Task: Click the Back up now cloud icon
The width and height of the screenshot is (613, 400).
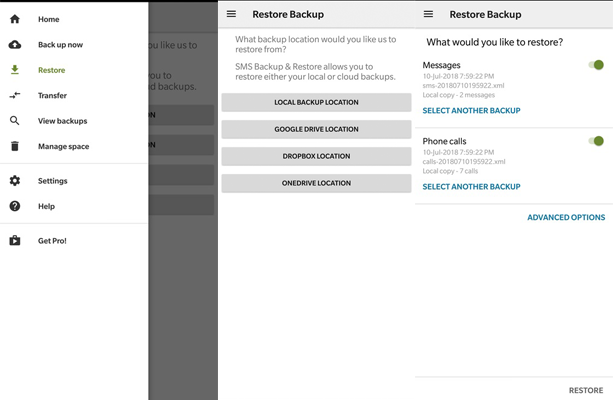Action: [x=15, y=45]
